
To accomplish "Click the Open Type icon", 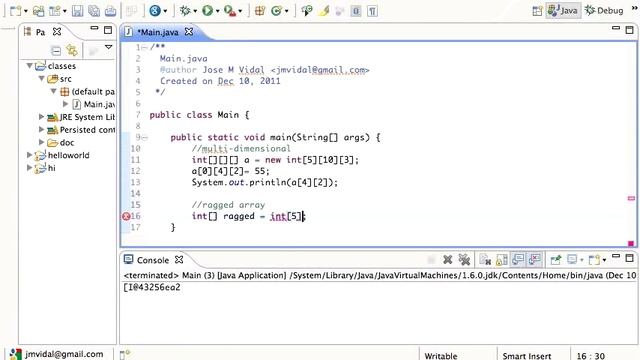I will click(x=307, y=11).
